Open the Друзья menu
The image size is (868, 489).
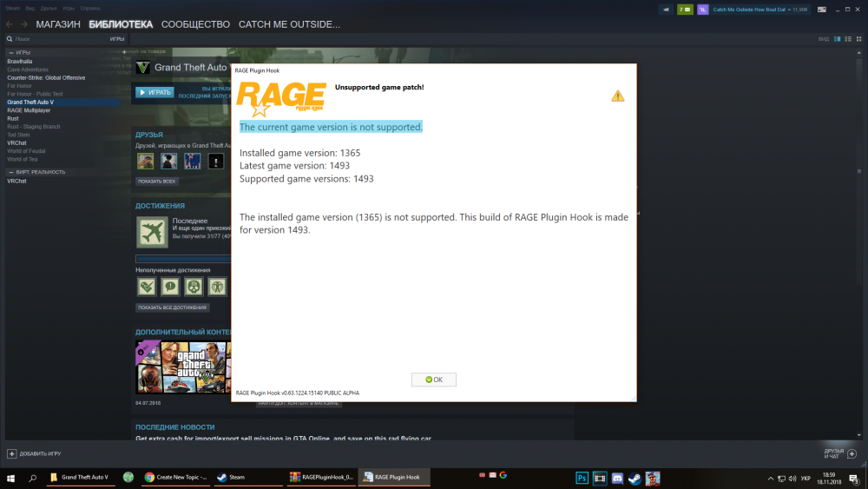[x=48, y=9]
